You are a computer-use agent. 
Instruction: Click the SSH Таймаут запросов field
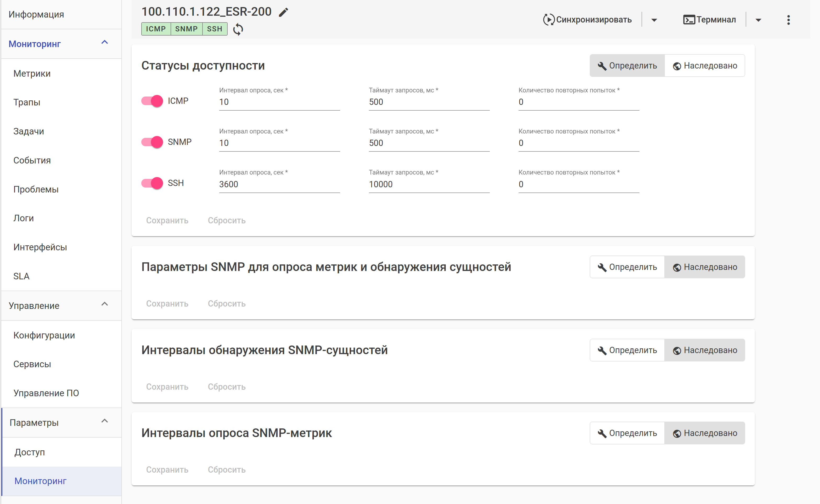click(x=429, y=184)
